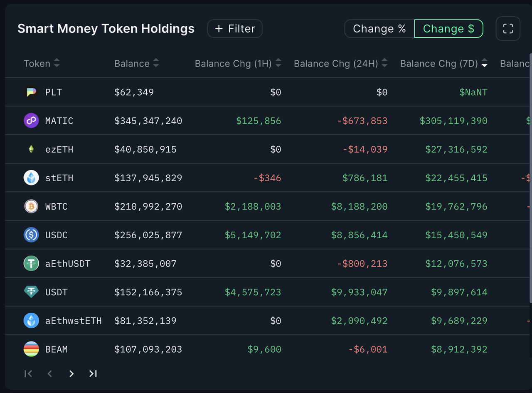Click the stETH balance $137,945,829
The image size is (532, 393).
click(x=148, y=178)
